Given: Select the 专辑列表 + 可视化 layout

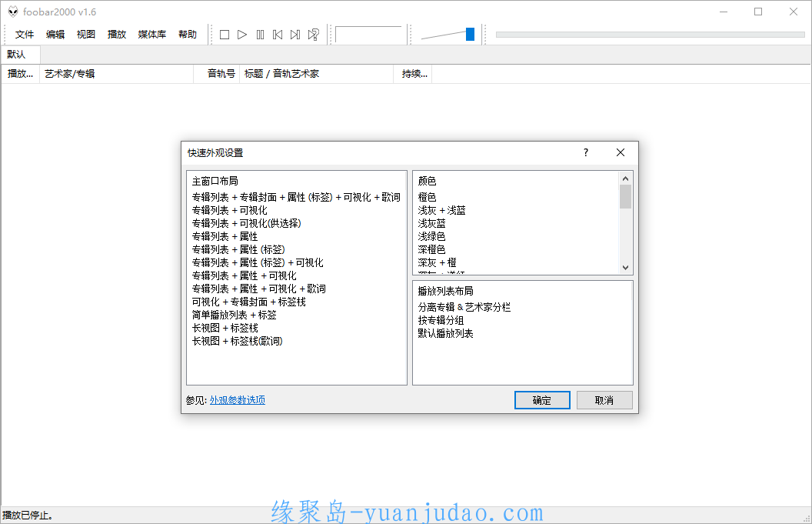Looking at the screenshot, I should tap(229, 210).
